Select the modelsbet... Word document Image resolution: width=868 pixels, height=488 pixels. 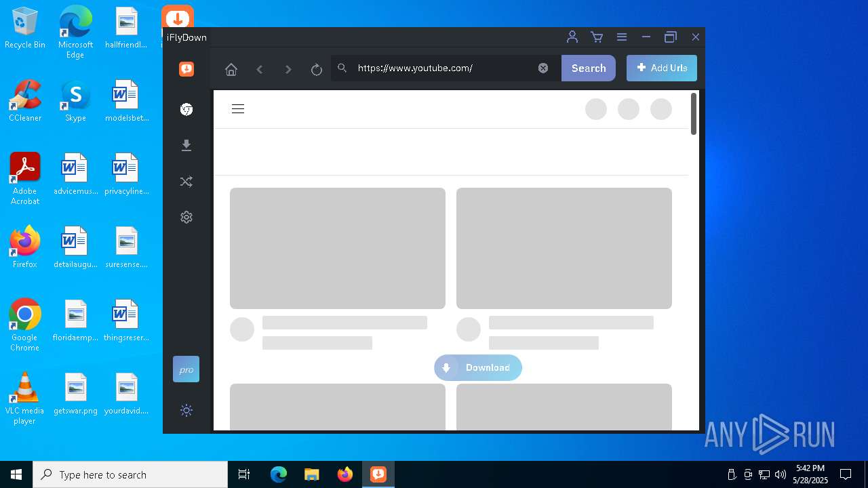click(x=126, y=100)
